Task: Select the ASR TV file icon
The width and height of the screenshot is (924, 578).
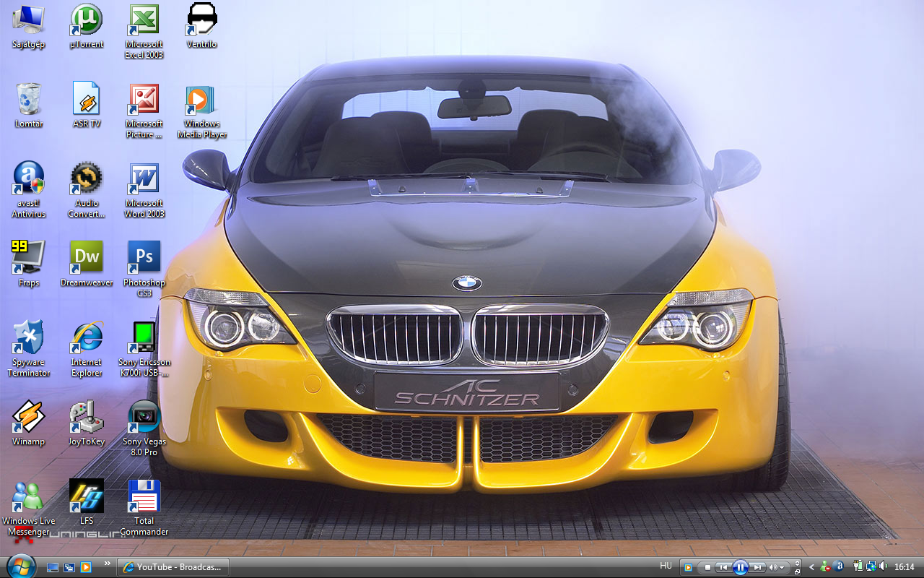Action: [87, 106]
